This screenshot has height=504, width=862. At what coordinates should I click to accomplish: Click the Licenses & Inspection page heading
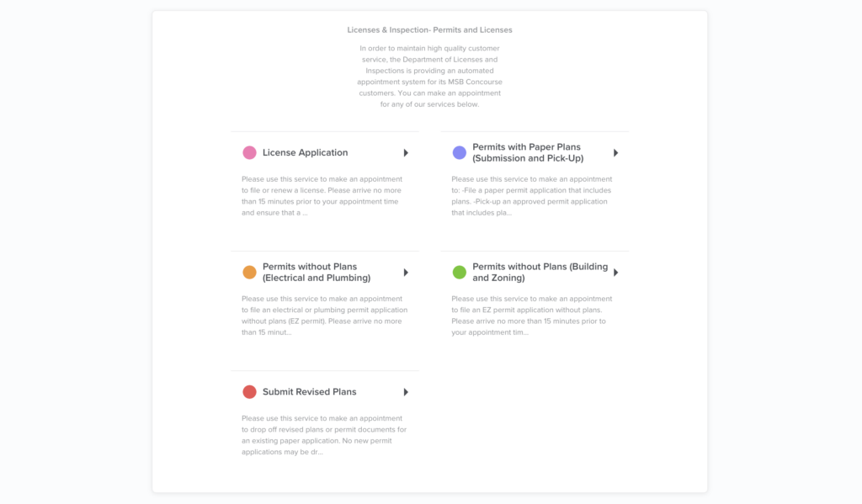click(429, 30)
